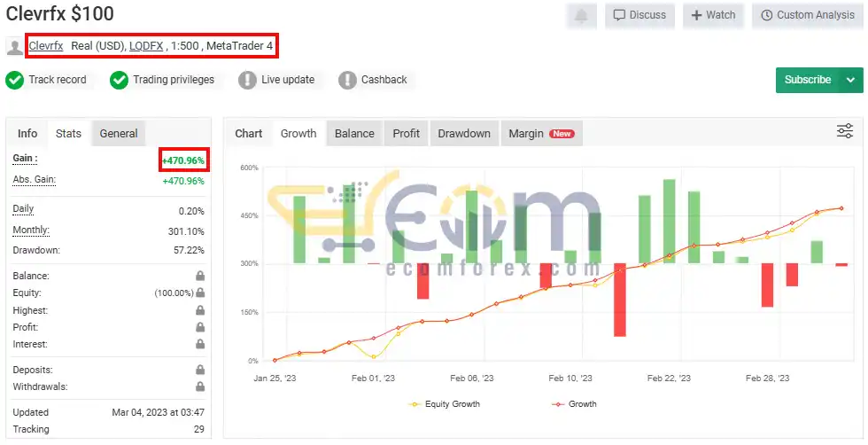This screenshot has width=868, height=445.
Task: Select the Chart tab
Action: click(249, 134)
